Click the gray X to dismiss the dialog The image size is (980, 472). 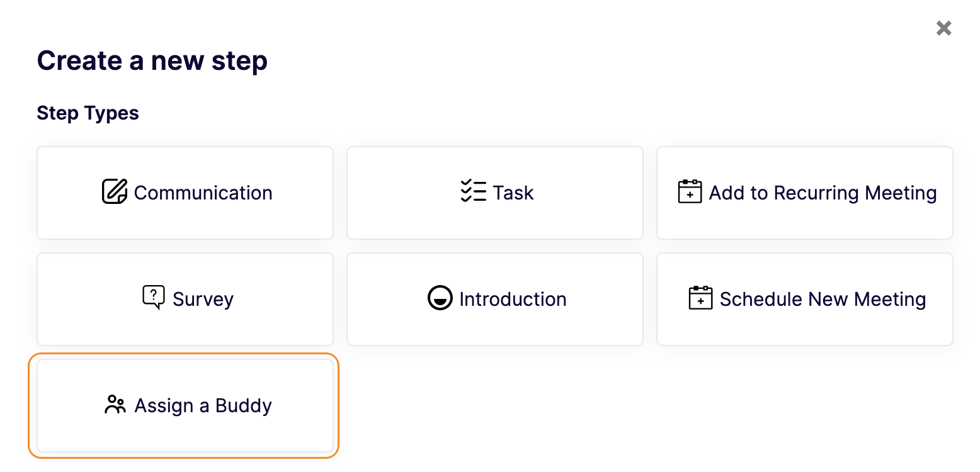(943, 28)
